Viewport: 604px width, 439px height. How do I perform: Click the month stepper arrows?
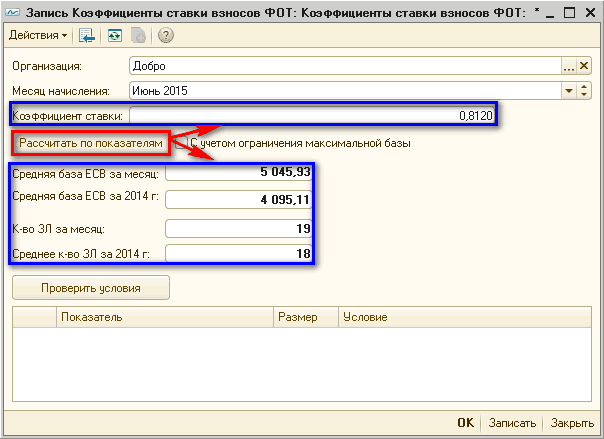click(x=584, y=91)
